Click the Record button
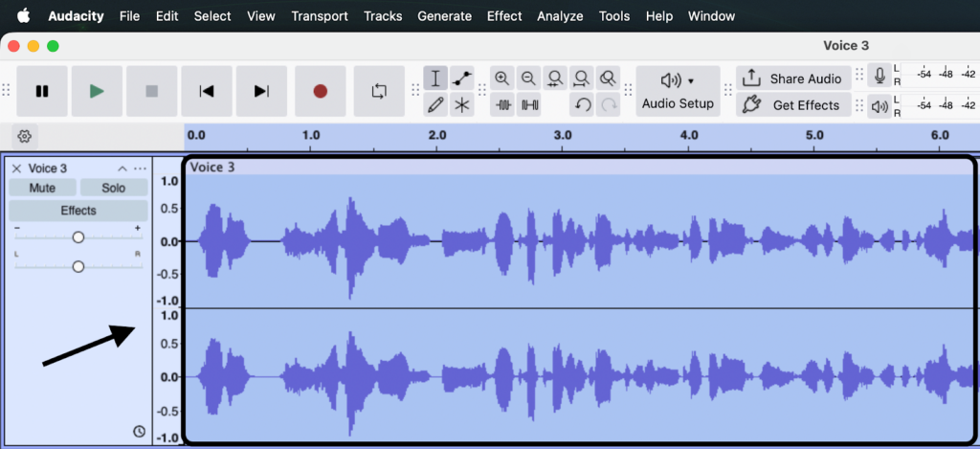 click(x=320, y=91)
